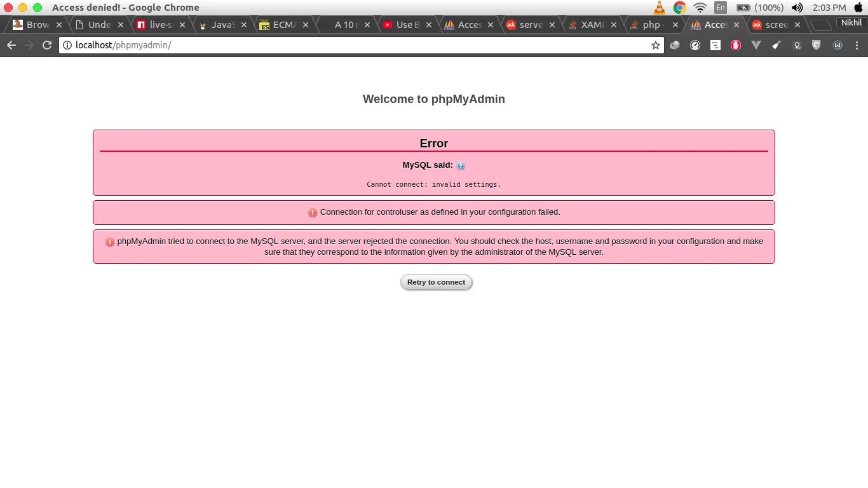The image size is (868, 488).
Task: Click the broom cleaner extension icon
Action: [776, 45]
